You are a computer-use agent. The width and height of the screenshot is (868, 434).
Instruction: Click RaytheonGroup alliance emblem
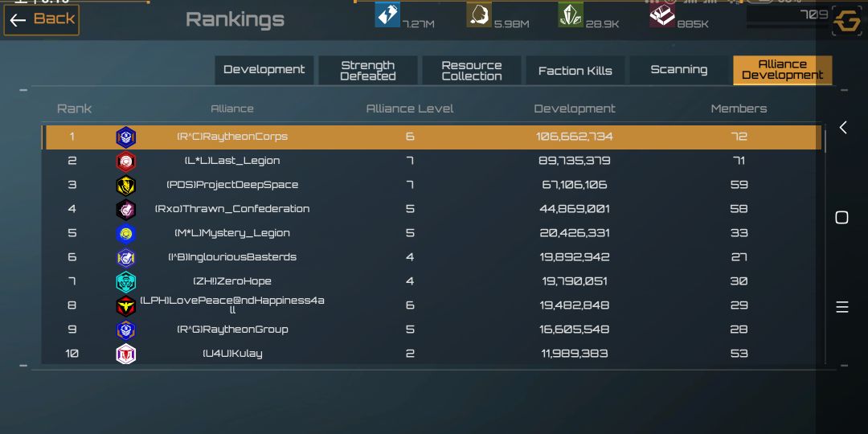point(125,330)
